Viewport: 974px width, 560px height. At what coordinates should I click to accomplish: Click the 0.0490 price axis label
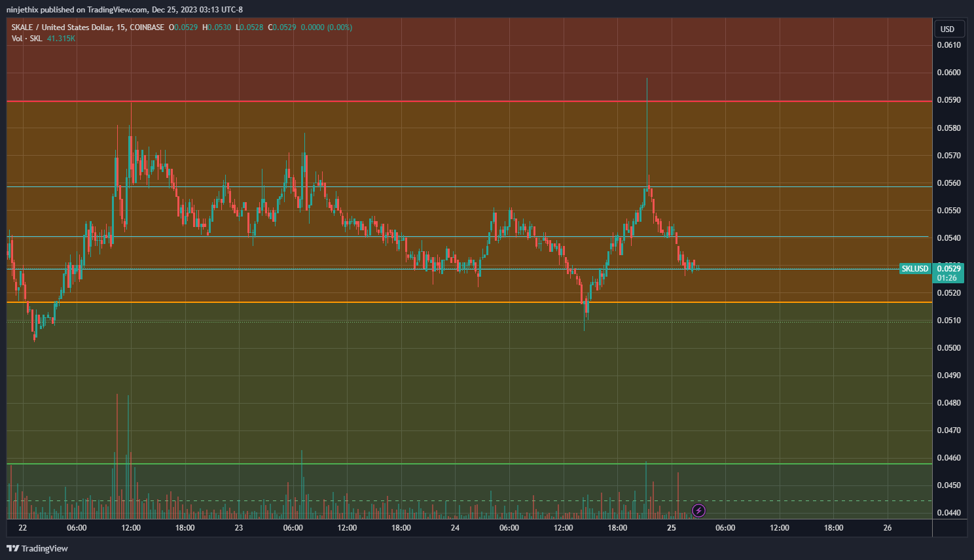tap(948, 376)
